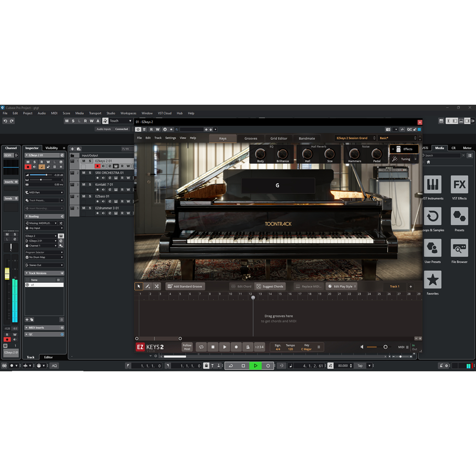Toggle Follow Host in EZkeys
The height and width of the screenshot is (476, 476).
(x=187, y=347)
